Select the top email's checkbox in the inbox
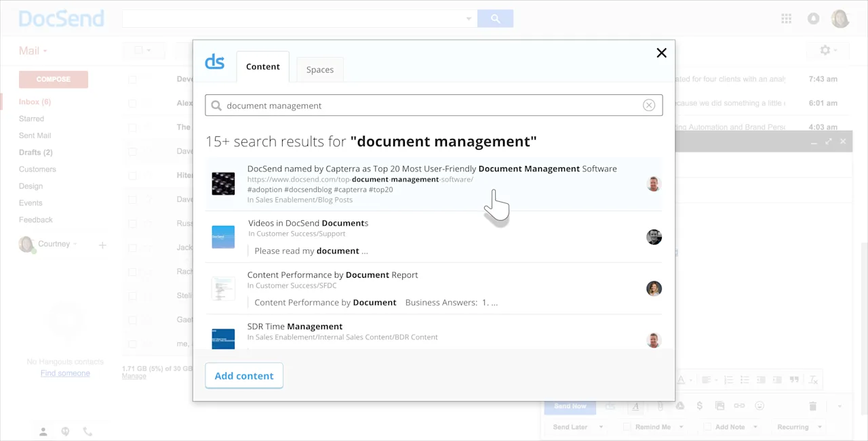 [132, 79]
